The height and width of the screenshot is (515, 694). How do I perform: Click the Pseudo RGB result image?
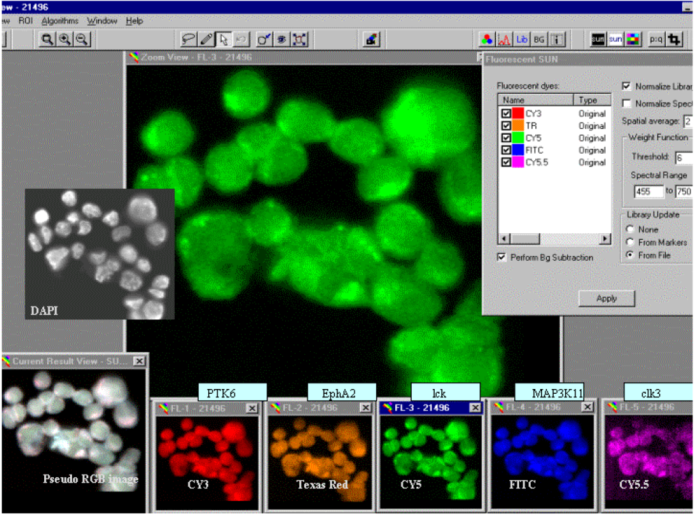pos(73,440)
